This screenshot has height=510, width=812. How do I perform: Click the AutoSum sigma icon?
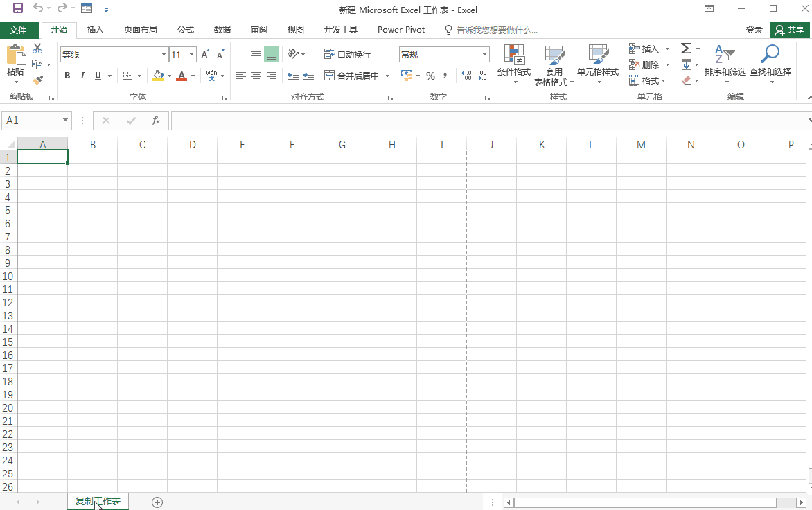686,49
